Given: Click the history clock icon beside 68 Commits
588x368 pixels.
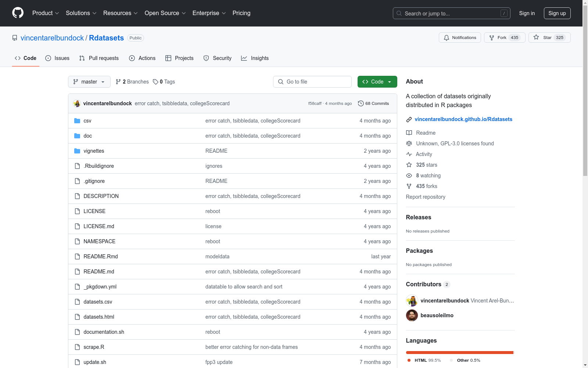Looking at the screenshot, I should click(361, 103).
